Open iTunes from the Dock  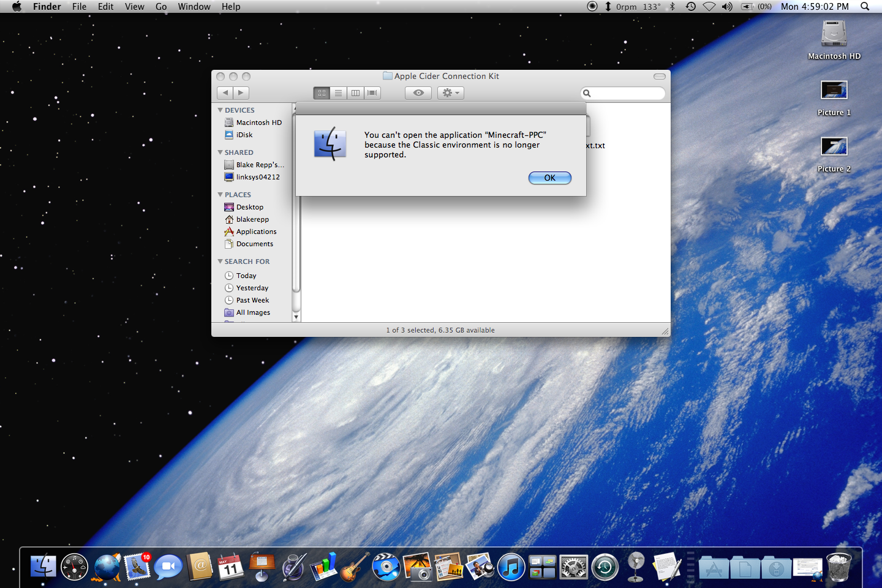pos(511,567)
